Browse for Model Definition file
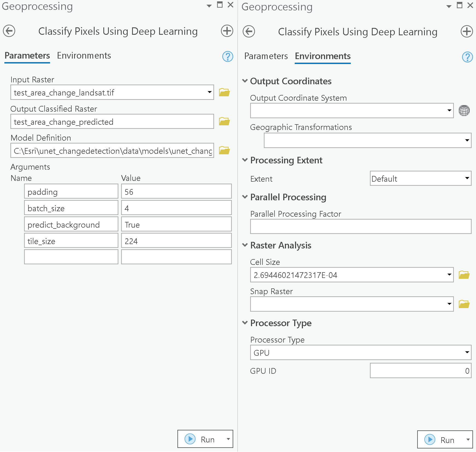This screenshot has height=452, width=476. click(x=224, y=150)
